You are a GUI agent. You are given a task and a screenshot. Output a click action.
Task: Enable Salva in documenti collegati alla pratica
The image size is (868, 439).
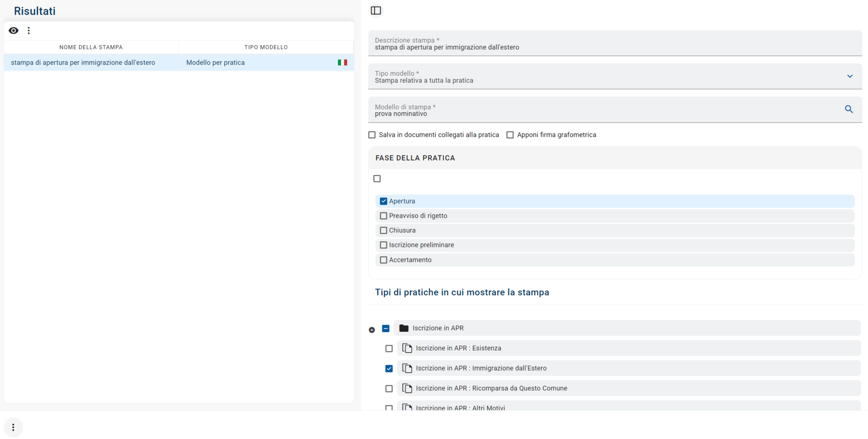coord(372,135)
